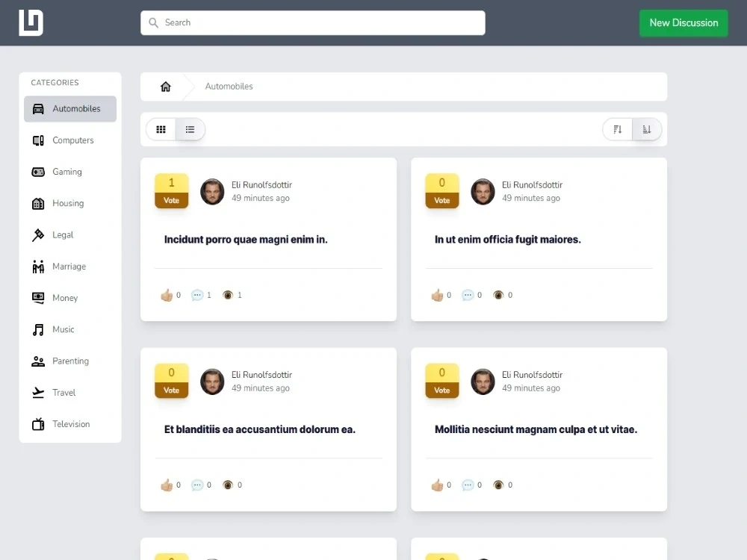The height and width of the screenshot is (560, 747).
Task: Click the people icon beside Parenting
Action: pos(38,361)
